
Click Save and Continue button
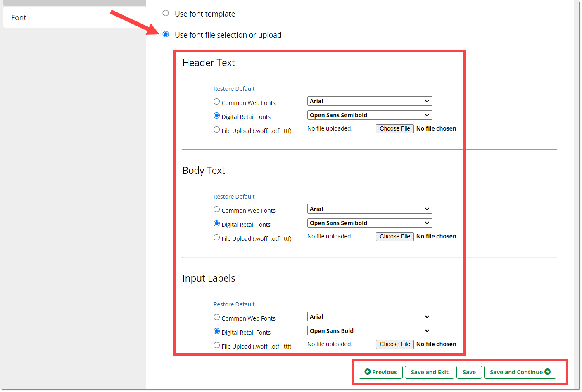(520, 372)
